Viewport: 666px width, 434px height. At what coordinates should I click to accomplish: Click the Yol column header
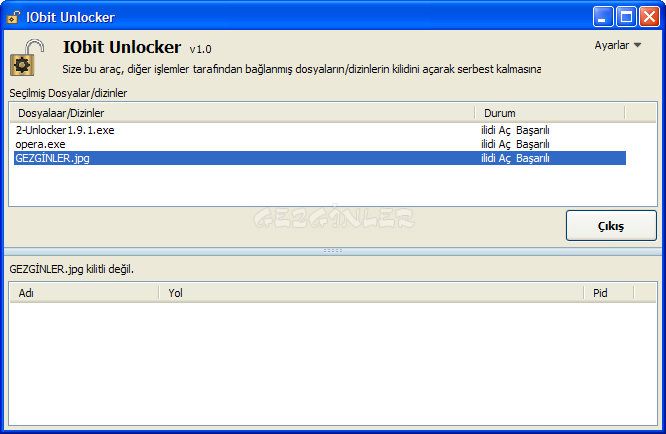tap(371, 293)
